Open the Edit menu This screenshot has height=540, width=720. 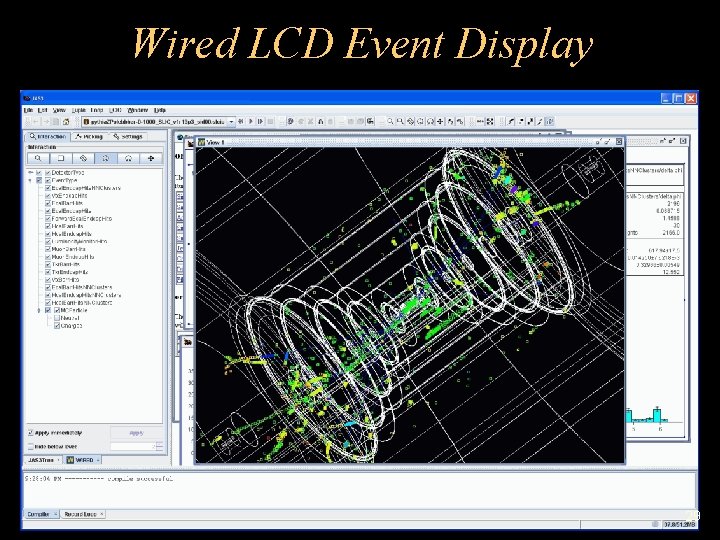42,110
